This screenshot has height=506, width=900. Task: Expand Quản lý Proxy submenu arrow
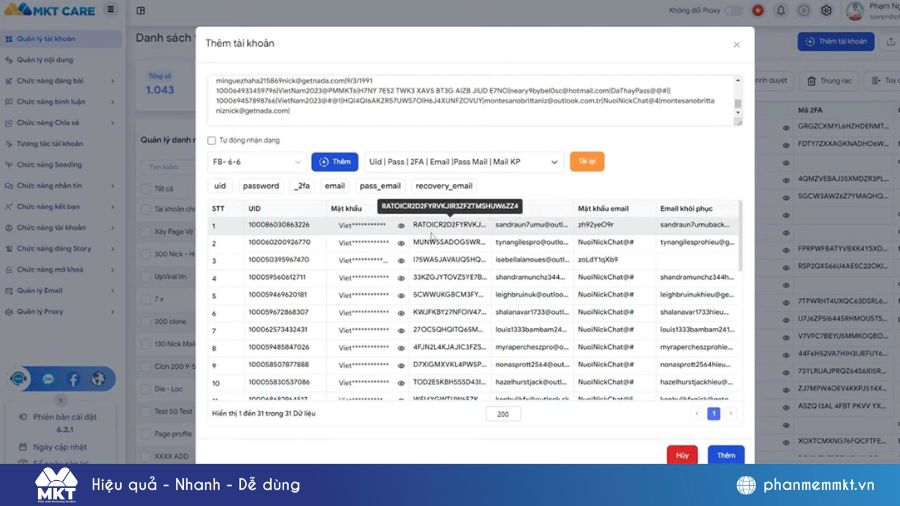click(x=112, y=312)
